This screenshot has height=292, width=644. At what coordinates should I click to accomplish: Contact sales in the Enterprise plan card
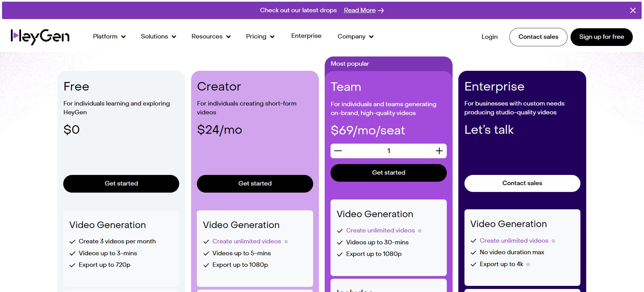tap(522, 183)
